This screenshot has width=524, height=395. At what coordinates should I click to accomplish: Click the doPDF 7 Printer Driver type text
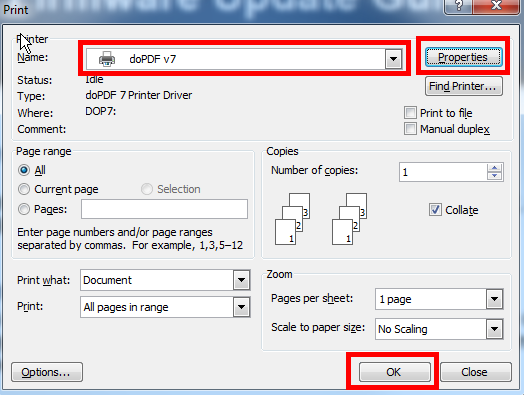[139, 95]
